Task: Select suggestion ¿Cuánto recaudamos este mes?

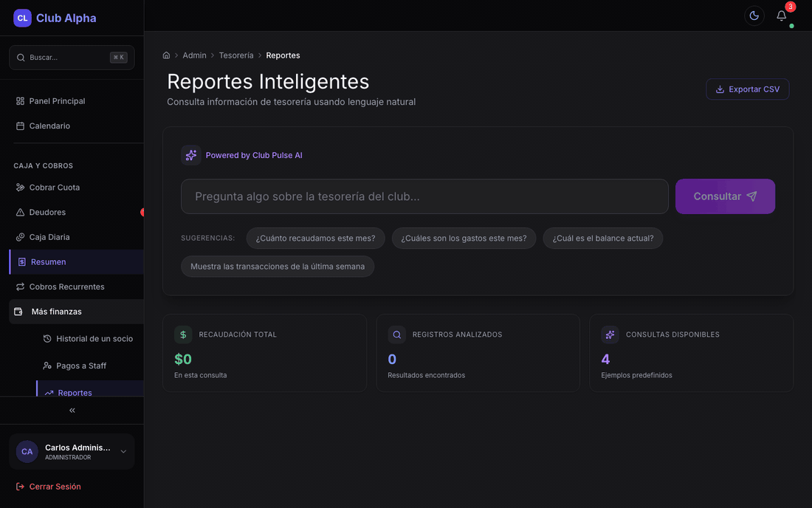Action: (x=315, y=238)
